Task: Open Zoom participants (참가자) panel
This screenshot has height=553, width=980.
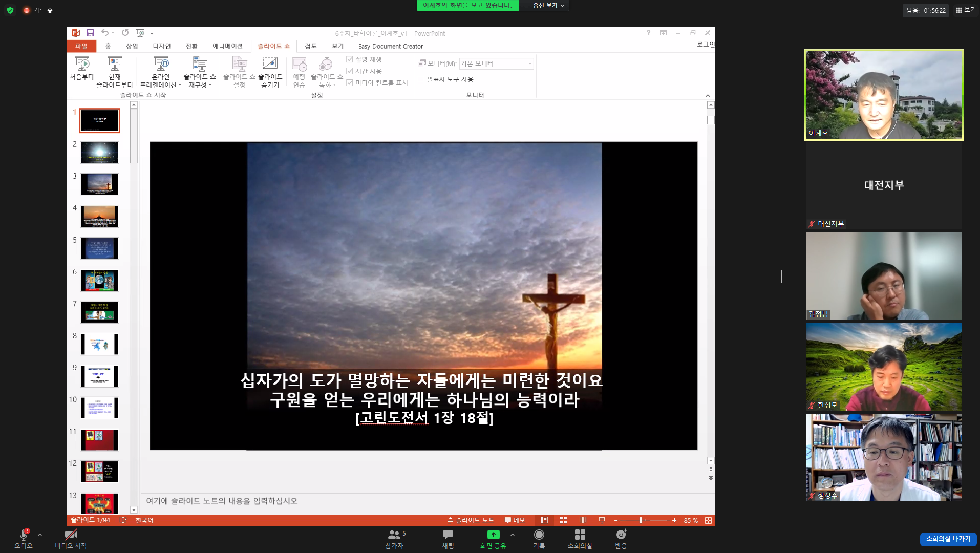Action: coord(395,539)
